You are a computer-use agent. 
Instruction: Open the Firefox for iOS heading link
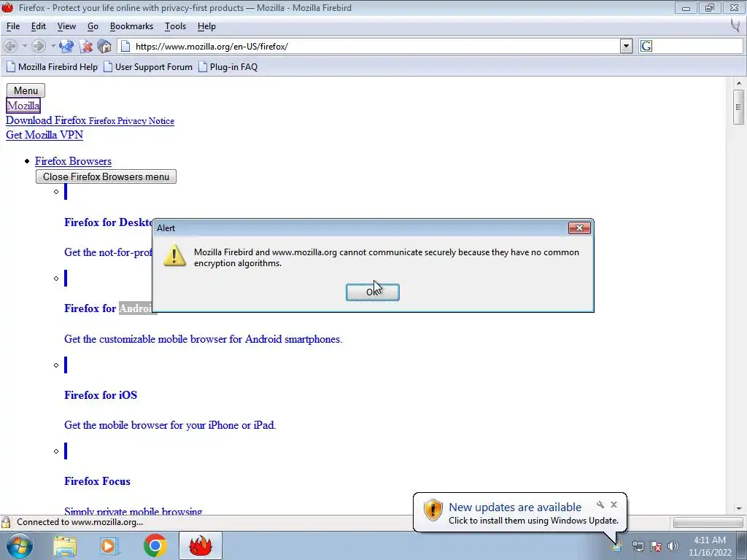coord(101,395)
